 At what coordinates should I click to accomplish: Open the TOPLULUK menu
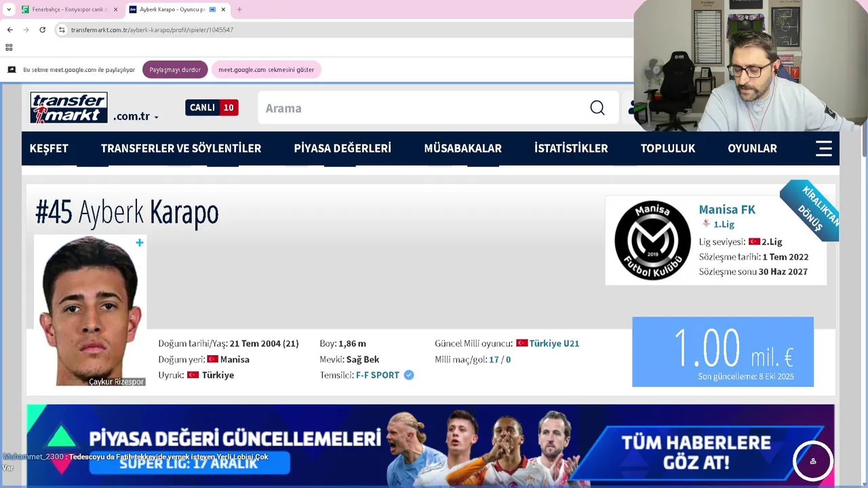668,148
